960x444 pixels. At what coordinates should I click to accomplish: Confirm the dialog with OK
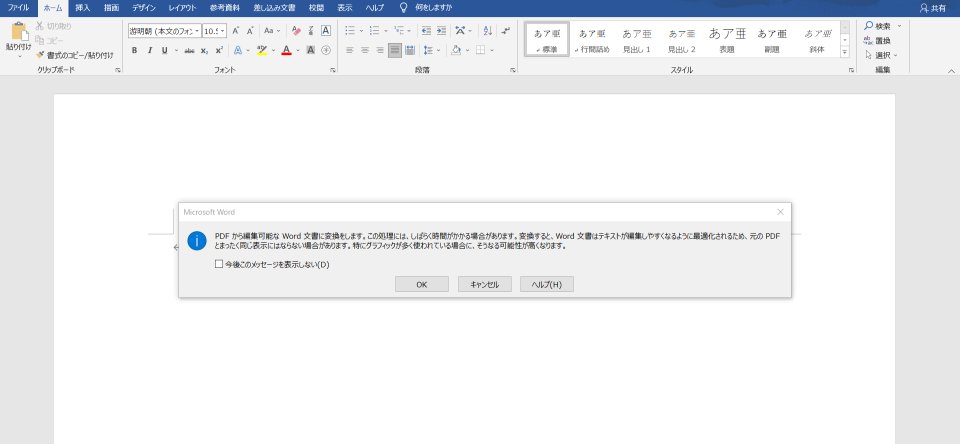pos(422,284)
